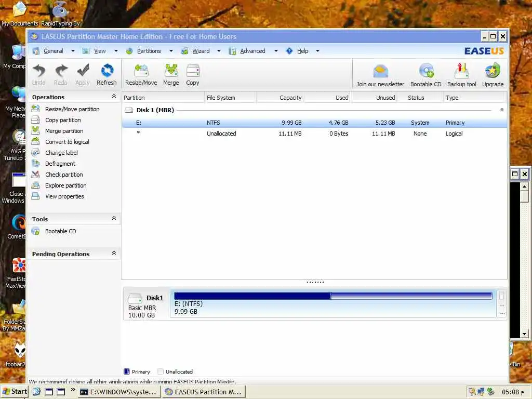Click the Merge toolbar icon
Screen dimensions: 532x399
171,75
